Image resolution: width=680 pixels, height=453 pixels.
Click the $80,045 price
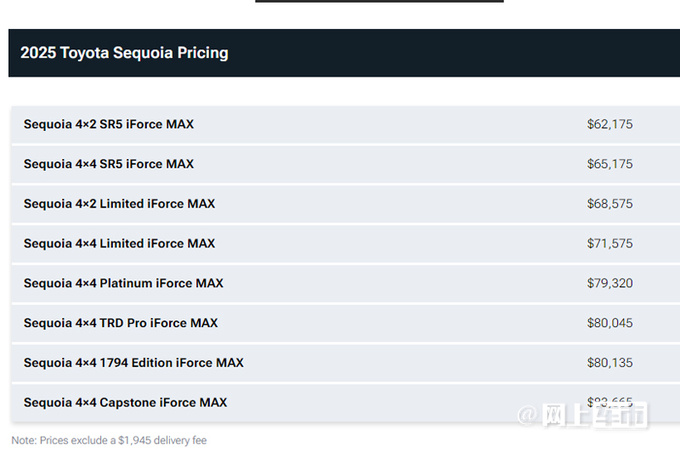point(610,323)
